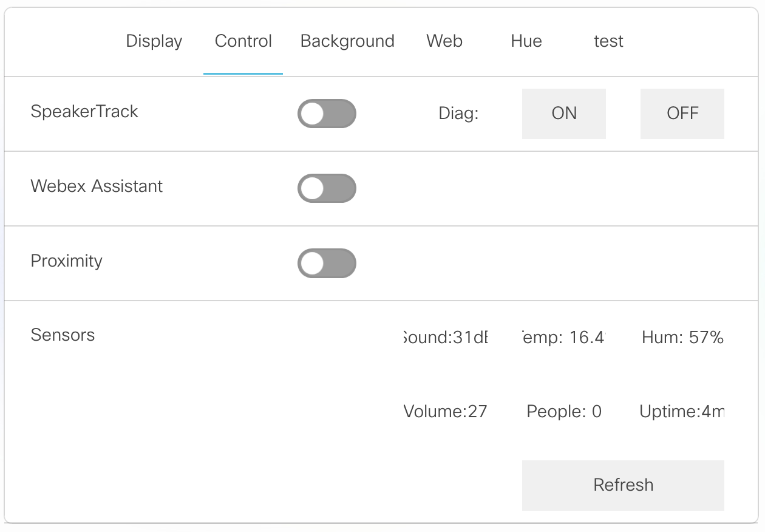The height and width of the screenshot is (532, 765).
Task: Turn on Webex Assistant
Action: click(x=327, y=188)
